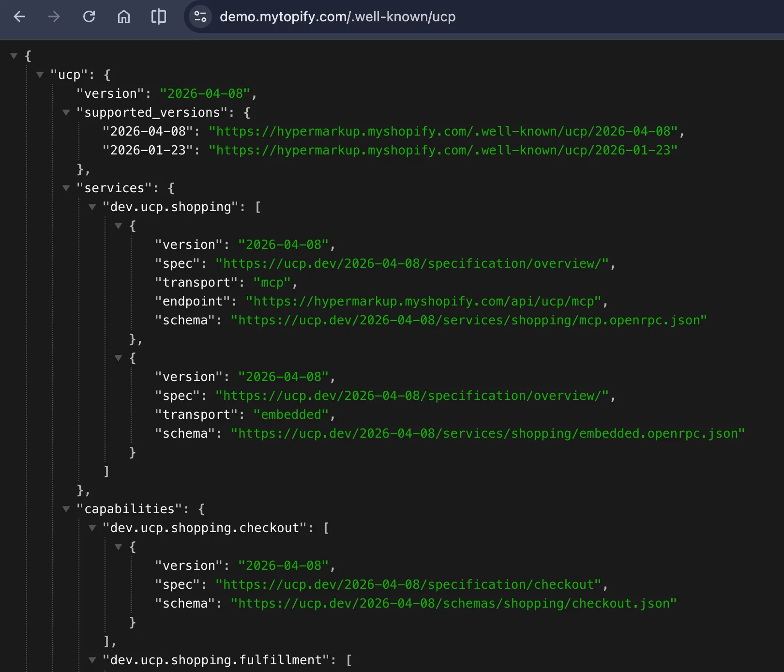The height and width of the screenshot is (672, 784).
Task: Collapse the object inside dev.ucp.shopping.checkout
Action: 119,547
